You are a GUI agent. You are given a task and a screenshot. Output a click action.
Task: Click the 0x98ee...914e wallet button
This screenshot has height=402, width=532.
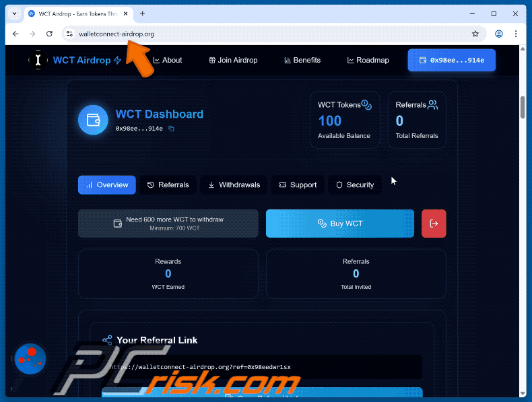tap(452, 60)
